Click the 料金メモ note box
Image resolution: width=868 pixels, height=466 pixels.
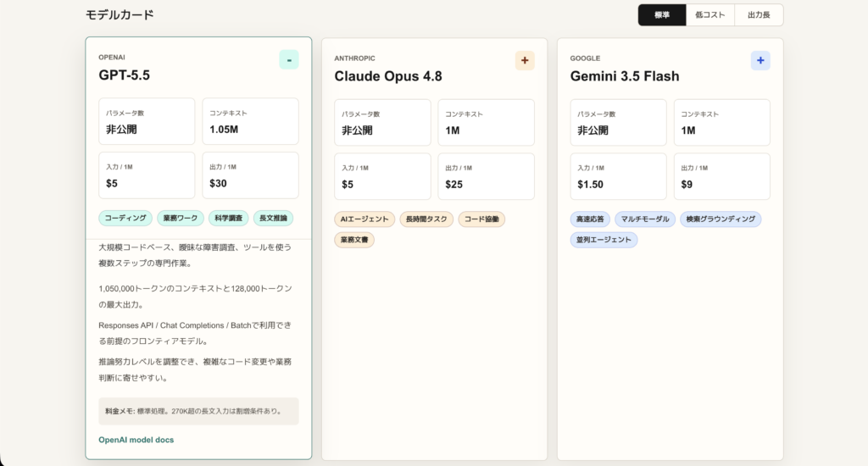click(x=198, y=411)
